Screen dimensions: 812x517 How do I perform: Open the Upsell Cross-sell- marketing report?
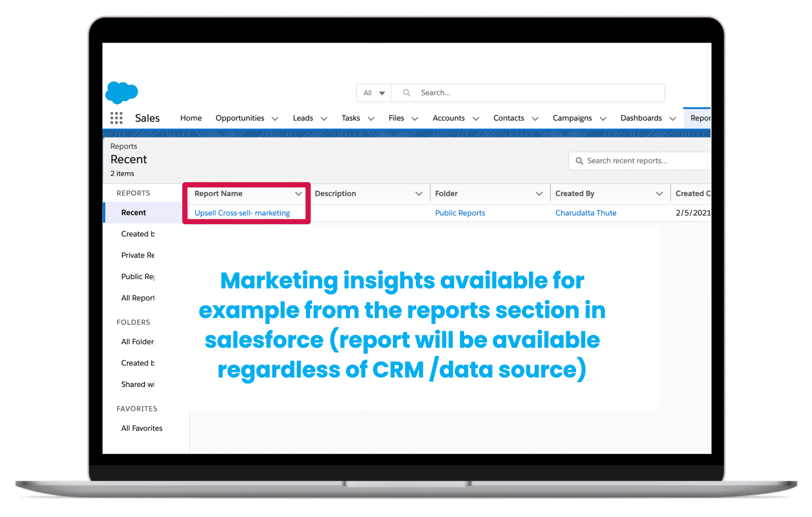tap(242, 213)
